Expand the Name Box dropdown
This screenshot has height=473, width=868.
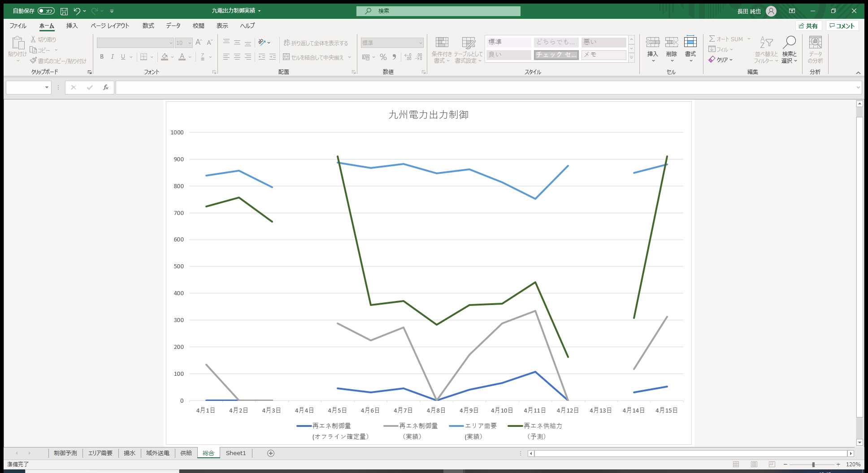click(x=47, y=87)
